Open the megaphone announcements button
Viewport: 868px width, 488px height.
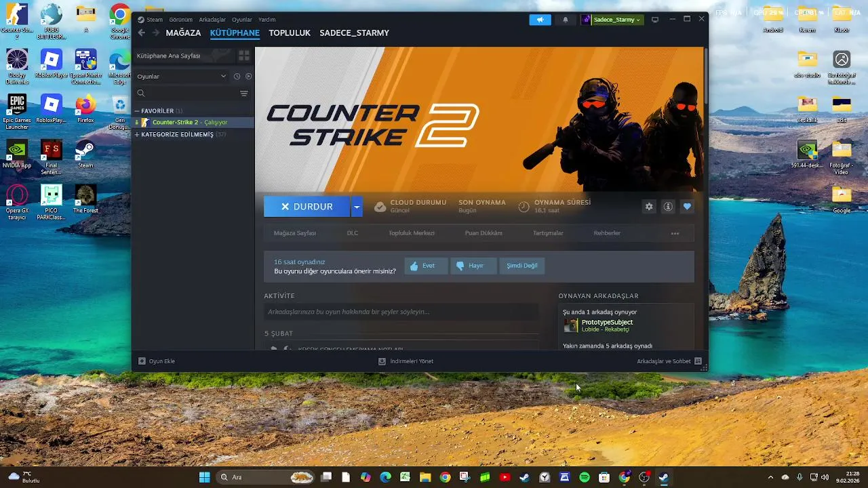point(540,20)
